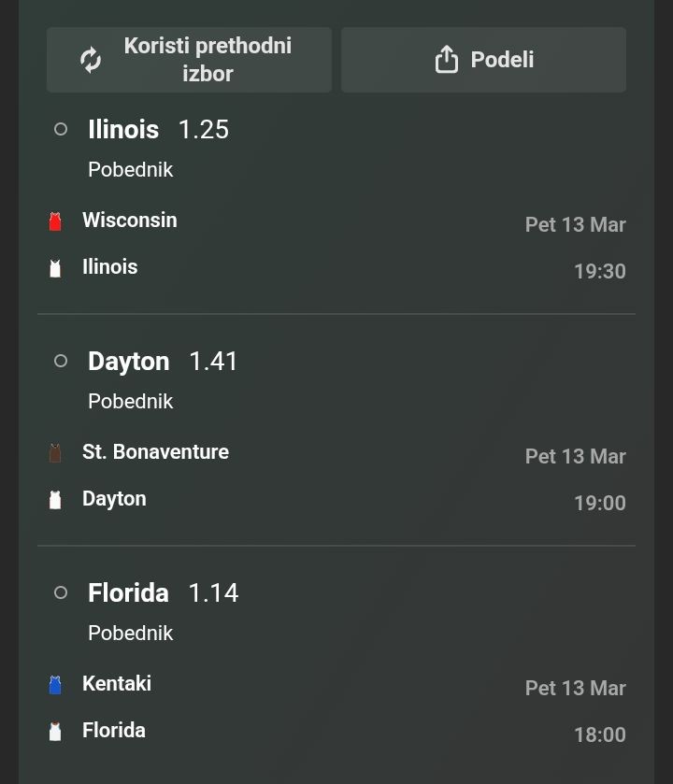Open the Wisconsin team name

coord(129,221)
